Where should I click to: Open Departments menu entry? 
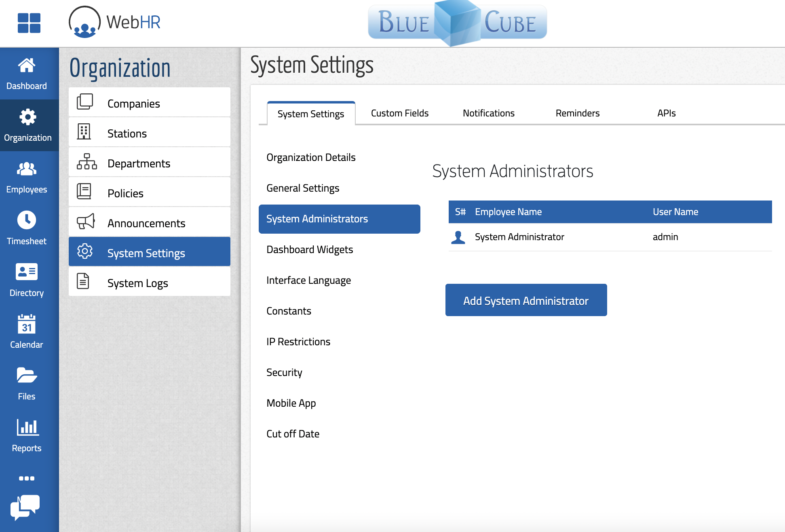150,162
